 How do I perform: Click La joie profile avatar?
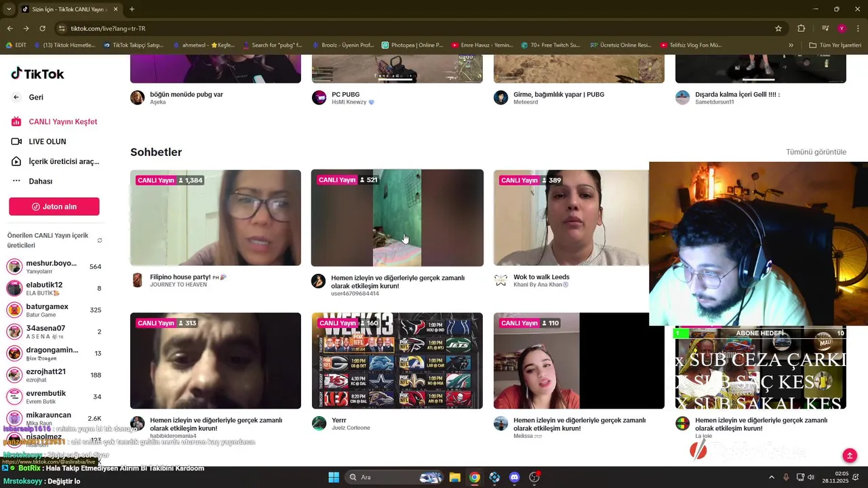[x=682, y=423]
